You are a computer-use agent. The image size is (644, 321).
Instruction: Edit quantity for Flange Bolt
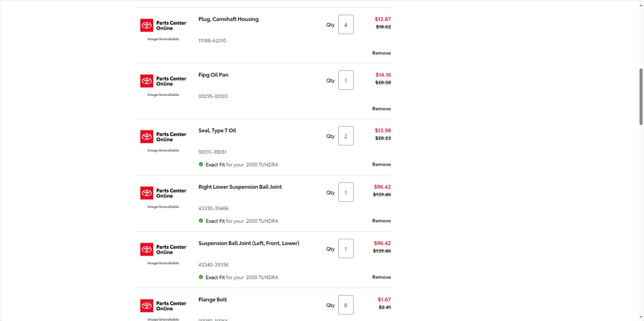(x=346, y=305)
